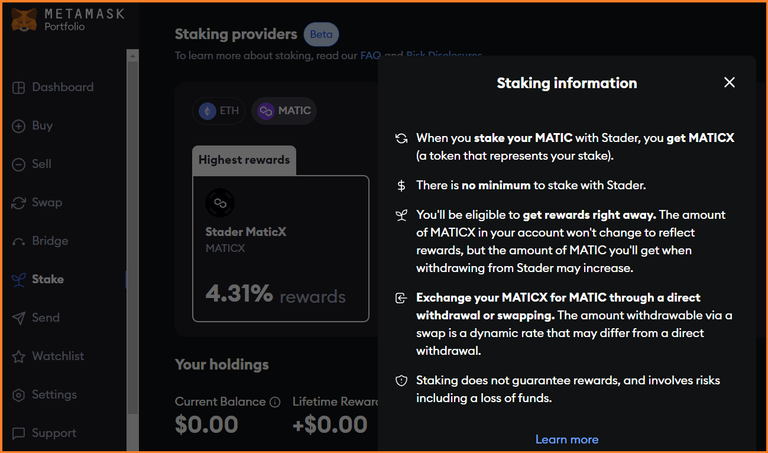768x453 pixels.
Task: Click the Beta badge
Action: click(x=321, y=34)
